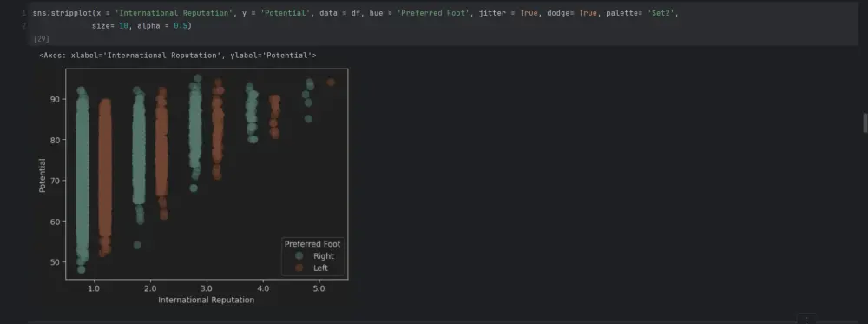Click the 'Set2' palette string in code
The image size is (868, 324).
pyautogui.click(x=661, y=12)
